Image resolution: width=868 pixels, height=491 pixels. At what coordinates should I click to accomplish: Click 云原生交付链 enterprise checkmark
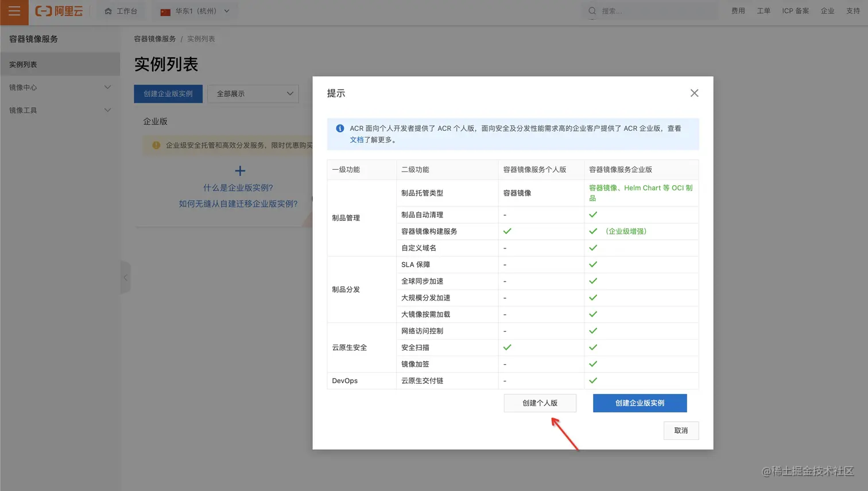593,380
